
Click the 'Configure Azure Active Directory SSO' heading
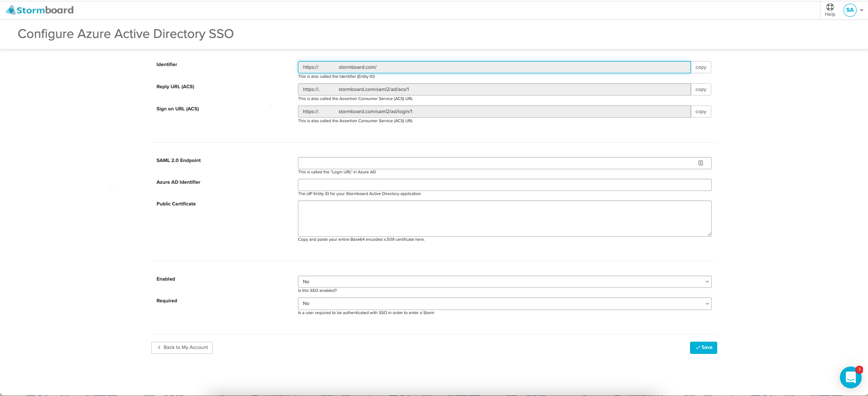(x=125, y=34)
